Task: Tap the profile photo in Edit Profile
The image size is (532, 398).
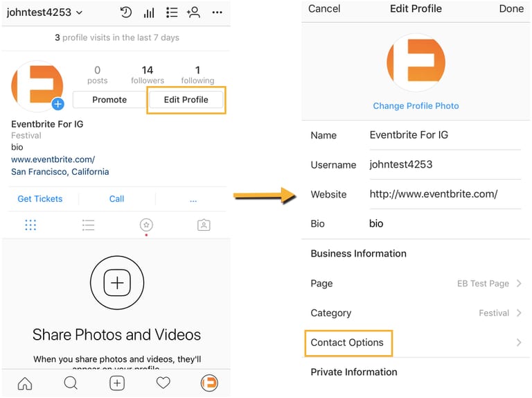Action: point(416,62)
